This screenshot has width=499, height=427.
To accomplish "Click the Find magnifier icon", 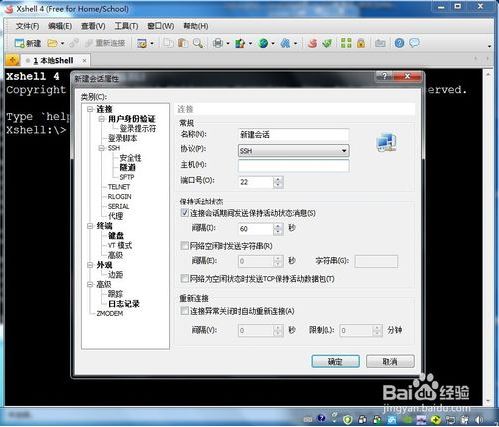I will [198, 43].
